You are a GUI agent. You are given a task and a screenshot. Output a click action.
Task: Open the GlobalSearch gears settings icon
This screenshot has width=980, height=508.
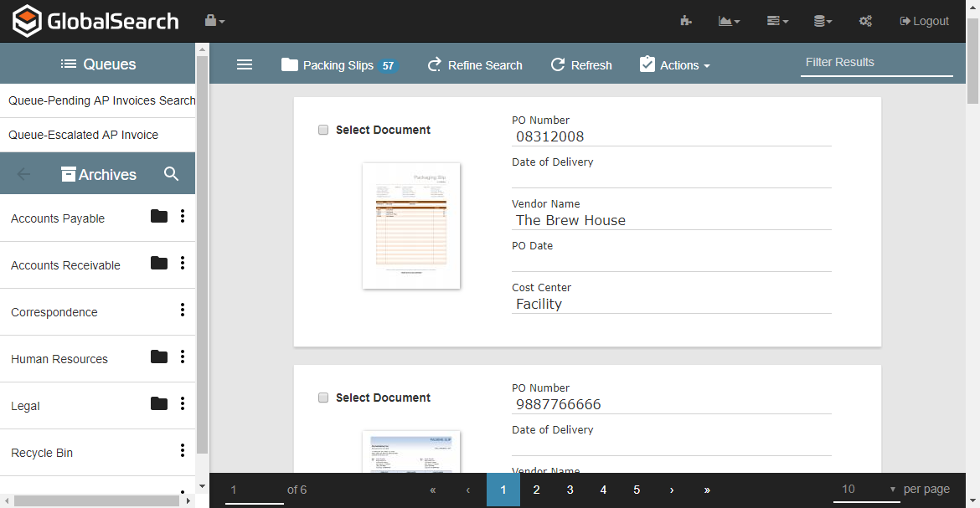pos(865,21)
